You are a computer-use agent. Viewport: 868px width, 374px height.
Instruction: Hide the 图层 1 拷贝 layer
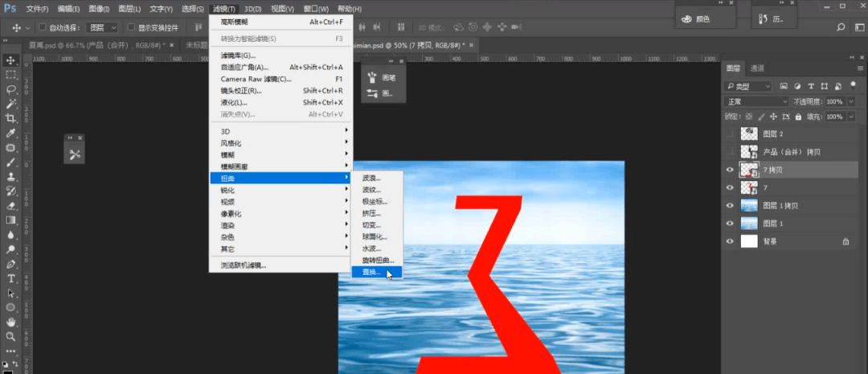click(x=730, y=206)
